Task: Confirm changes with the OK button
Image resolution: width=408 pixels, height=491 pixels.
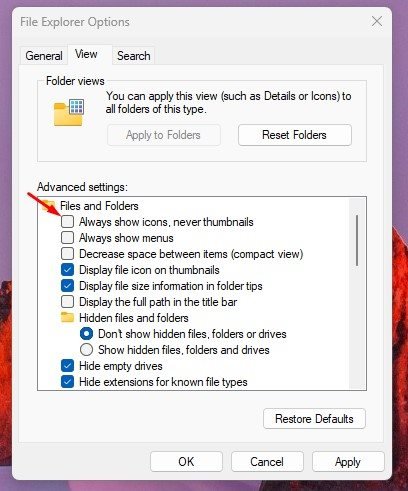Action: [x=186, y=462]
